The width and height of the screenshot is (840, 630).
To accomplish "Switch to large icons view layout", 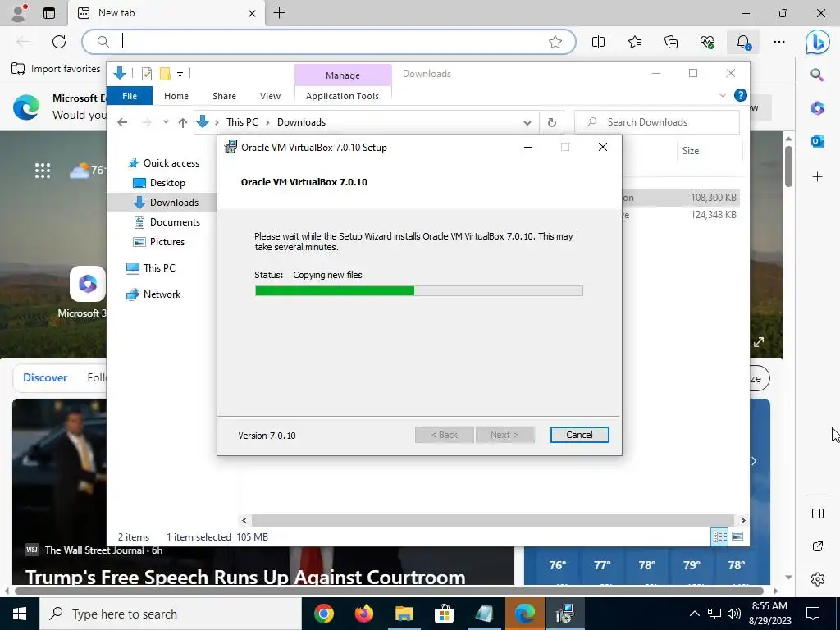I will (x=737, y=536).
